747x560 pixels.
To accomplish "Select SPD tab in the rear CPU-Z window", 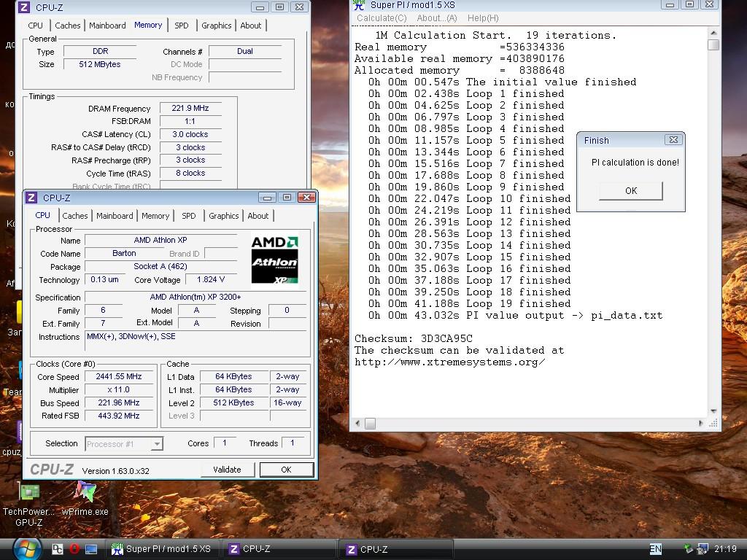I will [182, 26].
